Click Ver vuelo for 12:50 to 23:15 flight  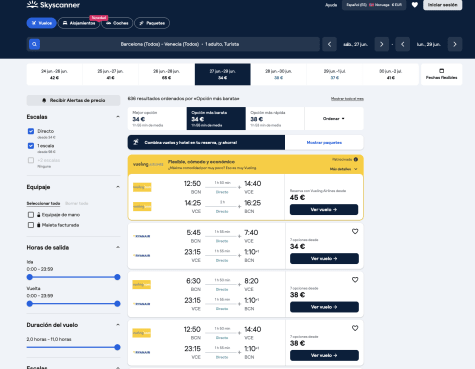[x=324, y=355]
